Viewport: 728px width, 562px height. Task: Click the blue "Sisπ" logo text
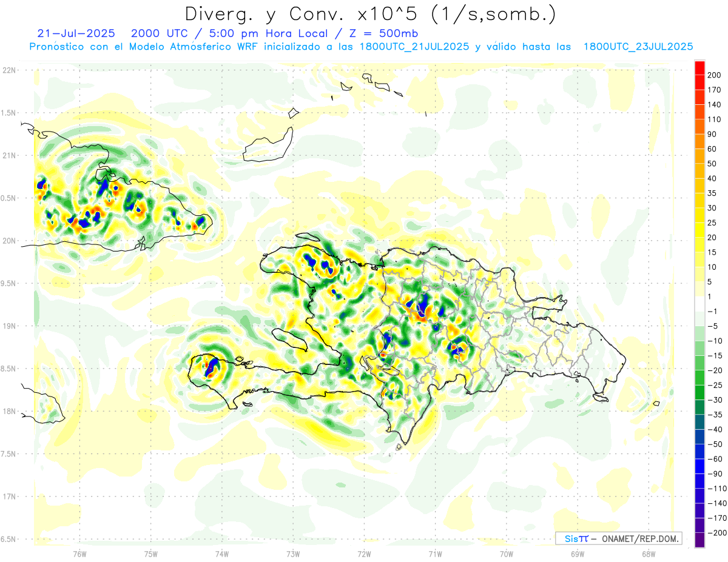coord(576,538)
